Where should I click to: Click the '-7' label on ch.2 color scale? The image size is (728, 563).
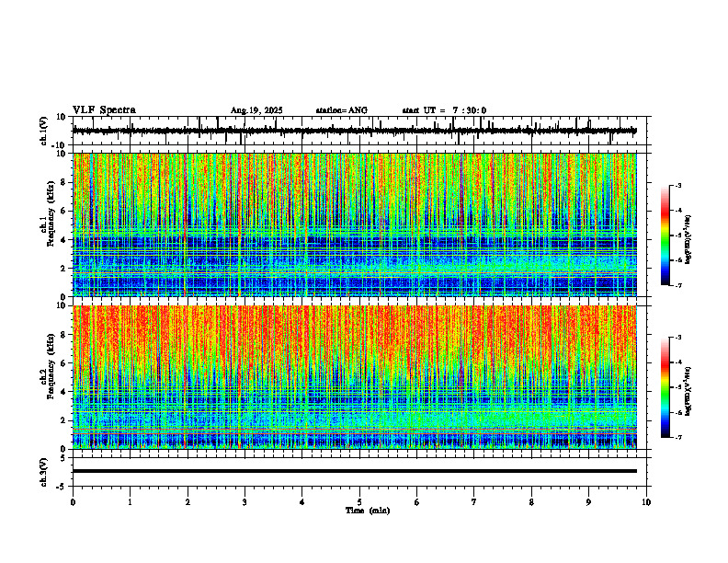677,437
